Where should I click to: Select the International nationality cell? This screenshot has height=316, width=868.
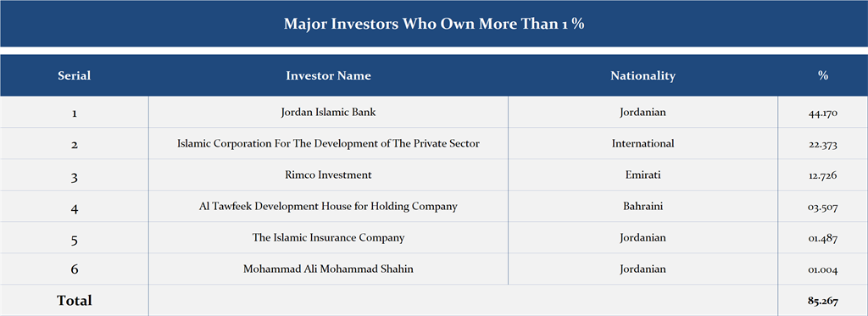643,144
